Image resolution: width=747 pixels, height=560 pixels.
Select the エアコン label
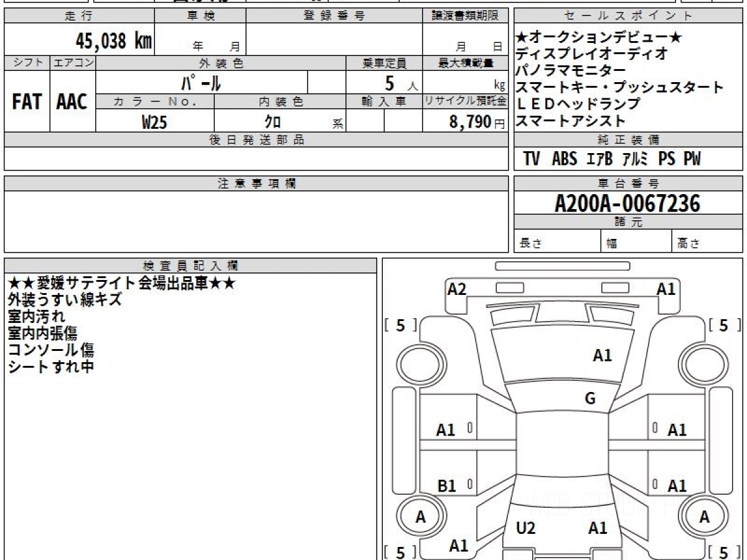(x=73, y=63)
